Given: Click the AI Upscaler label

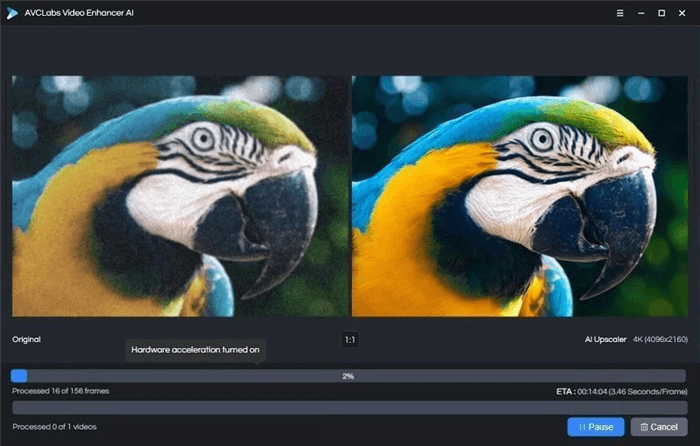Looking at the screenshot, I should pyautogui.click(x=604, y=340).
